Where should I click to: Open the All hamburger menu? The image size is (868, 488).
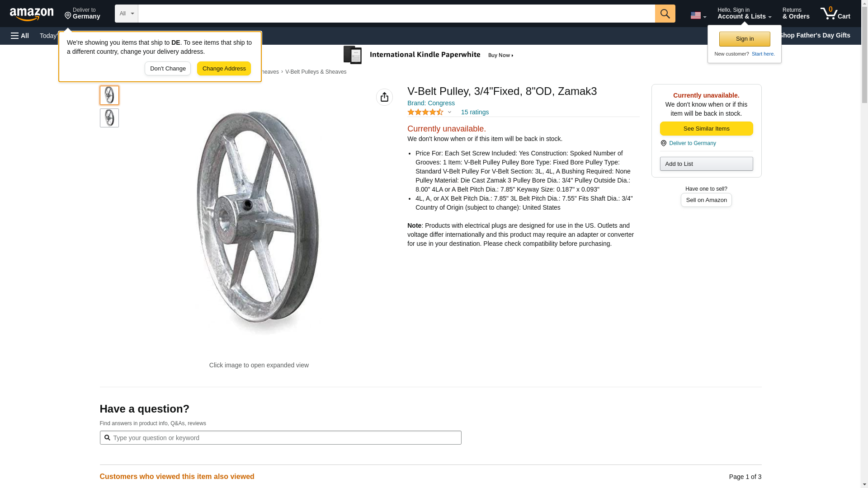[x=20, y=36]
